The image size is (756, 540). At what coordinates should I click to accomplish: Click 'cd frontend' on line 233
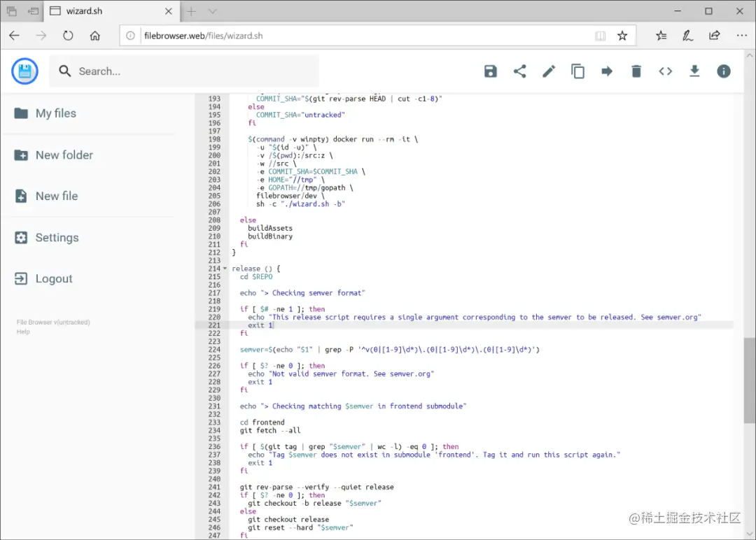point(262,422)
